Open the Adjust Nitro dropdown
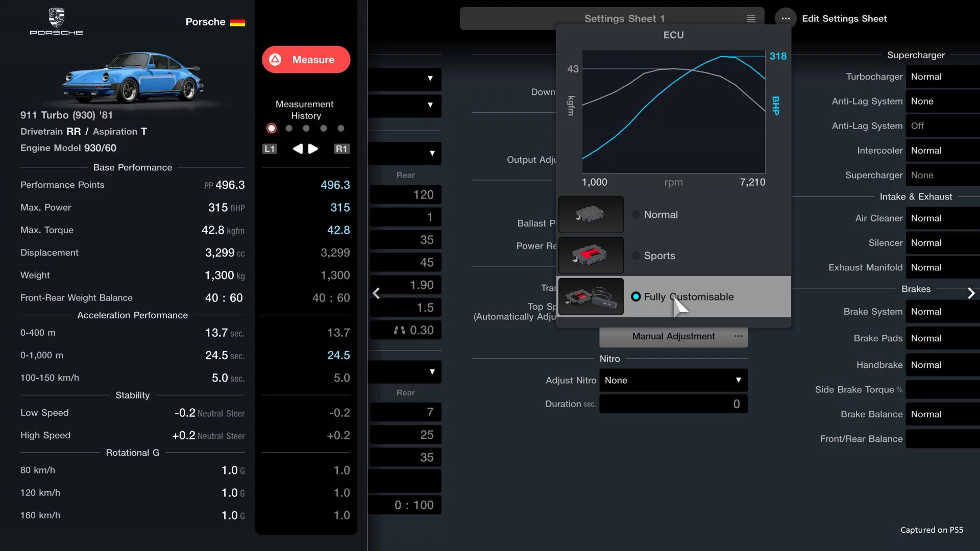The width and height of the screenshot is (980, 551). coord(673,380)
